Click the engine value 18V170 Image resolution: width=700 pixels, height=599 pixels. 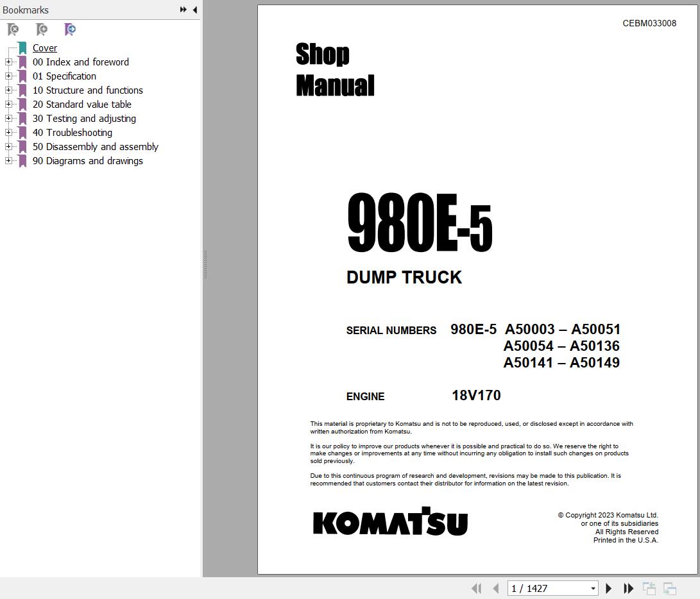click(x=476, y=396)
